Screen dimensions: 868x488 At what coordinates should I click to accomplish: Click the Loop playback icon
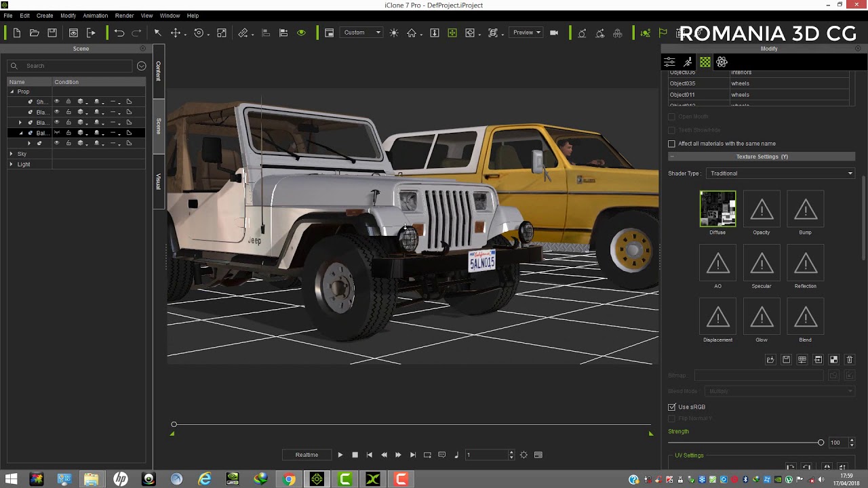coord(427,455)
